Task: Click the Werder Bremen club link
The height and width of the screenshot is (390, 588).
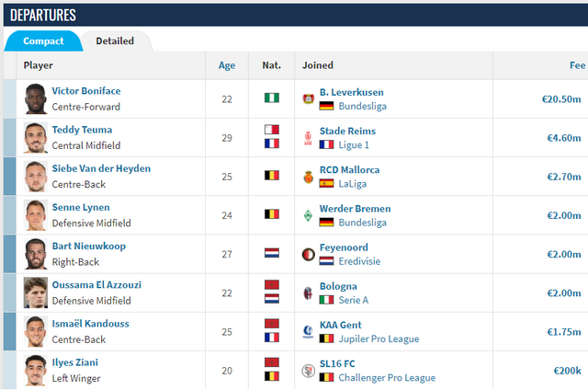Action: pyautogui.click(x=356, y=209)
